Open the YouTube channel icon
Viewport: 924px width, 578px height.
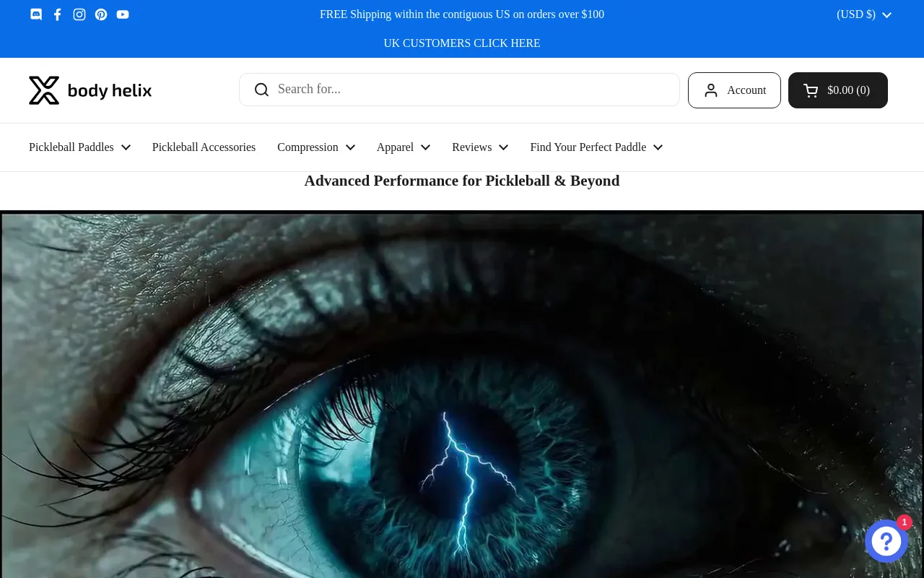[x=123, y=14]
